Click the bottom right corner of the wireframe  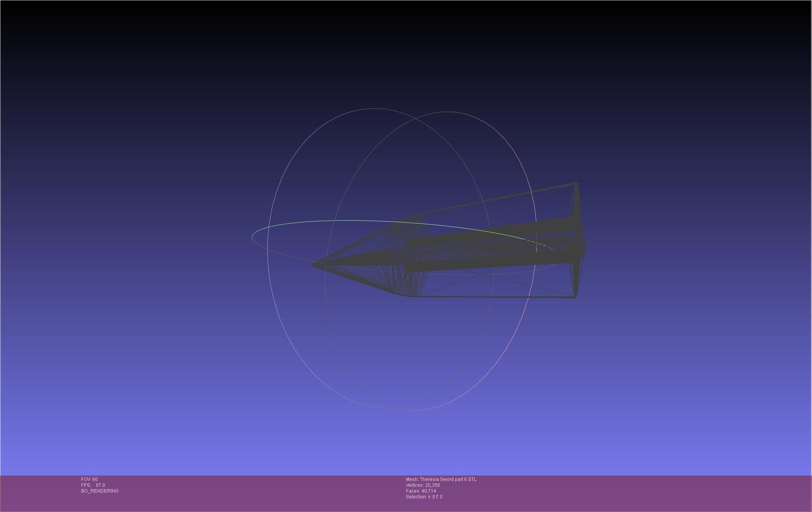click(x=575, y=297)
